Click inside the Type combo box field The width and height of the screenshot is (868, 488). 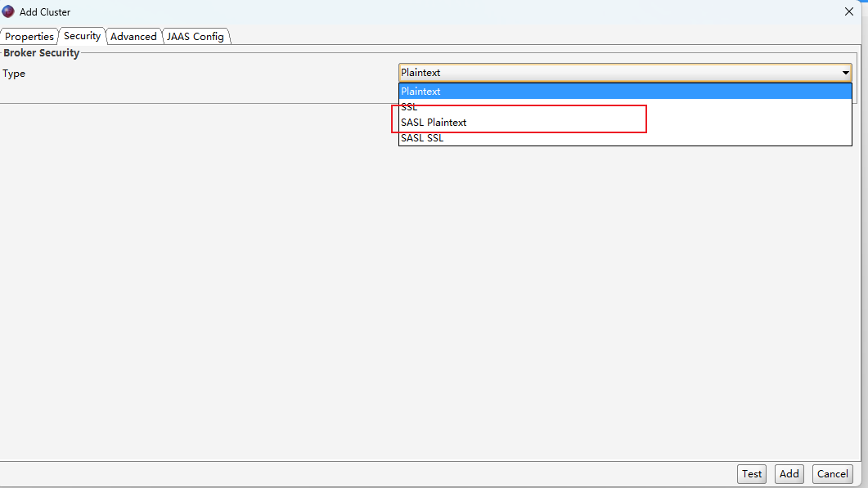tap(573, 72)
